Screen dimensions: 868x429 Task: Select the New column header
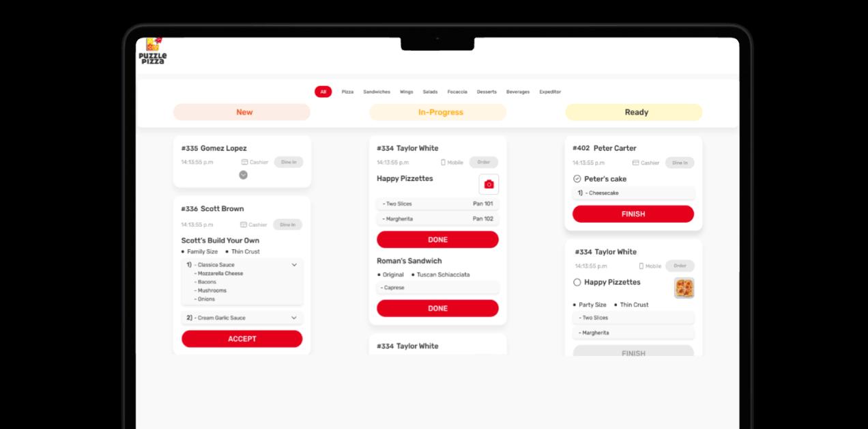242,111
